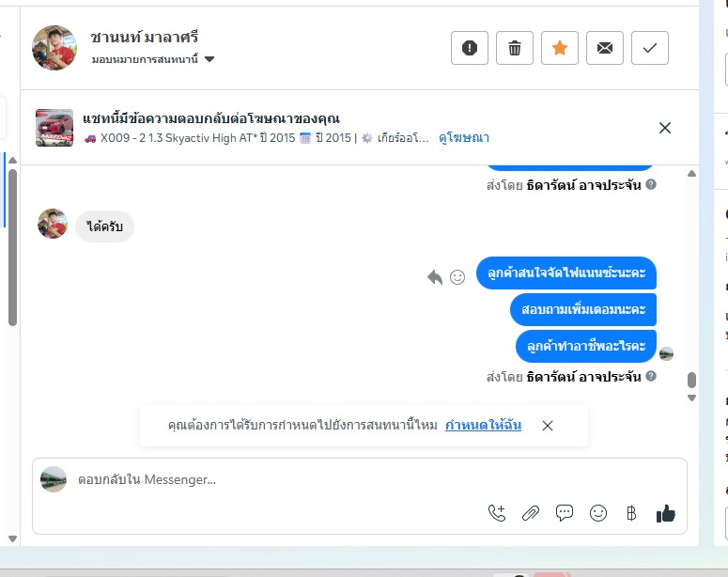728x577 pixels.
Task: Mark conversation as spam with exclamation icon
Action: tap(470, 48)
